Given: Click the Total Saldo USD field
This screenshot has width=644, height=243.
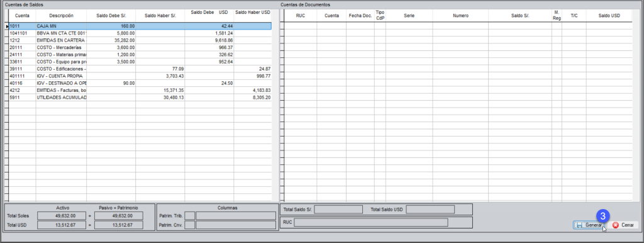Looking at the screenshot, I should pyautogui.click(x=430, y=209).
